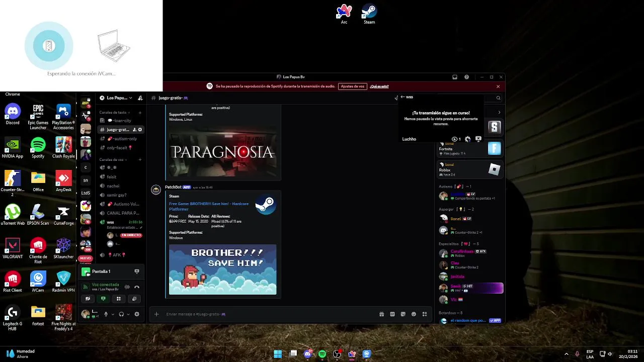The height and width of the screenshot is (362, 644).
Task: Show hidden system tray icons
Action: (567, 354)
